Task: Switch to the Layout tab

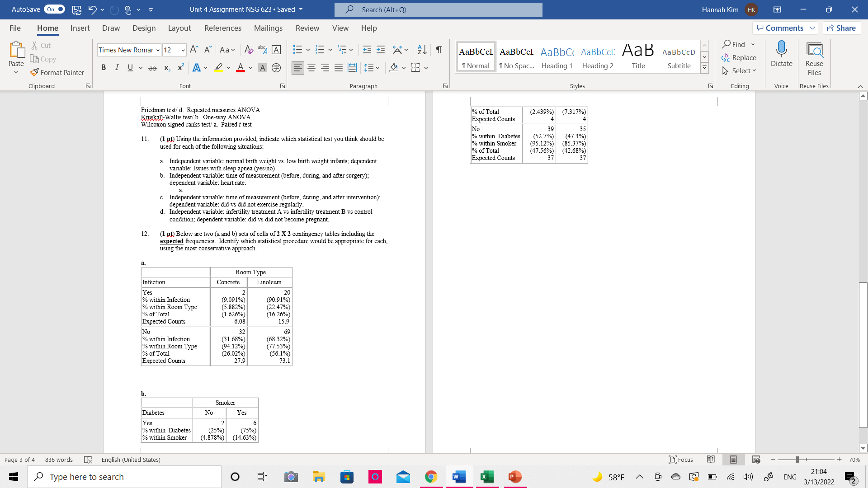Action: (x=179, y=28)
